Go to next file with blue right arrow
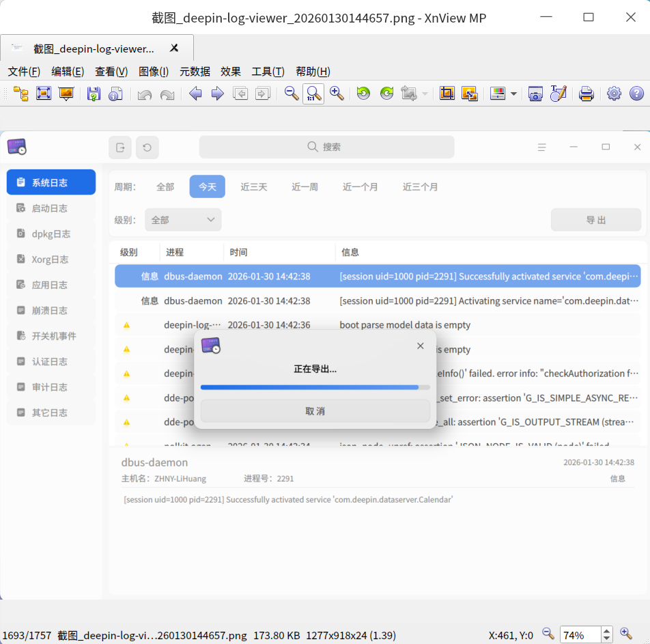 click(218, 94)
